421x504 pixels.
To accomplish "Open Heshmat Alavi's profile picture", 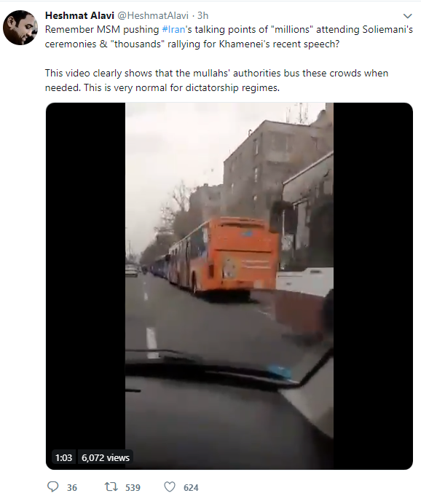I will [20, 28].
